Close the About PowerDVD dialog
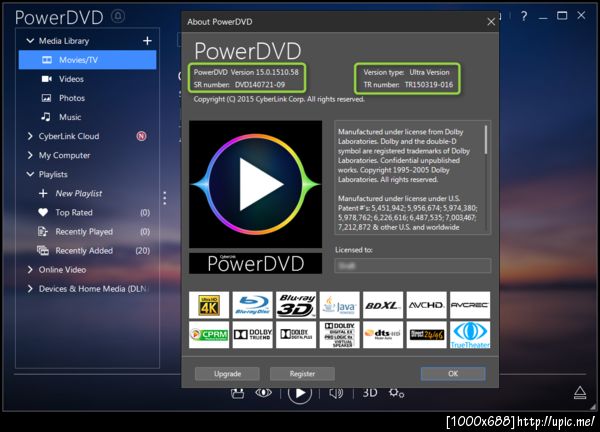Screen dimensions: 600x432 (x=491, y=22)
